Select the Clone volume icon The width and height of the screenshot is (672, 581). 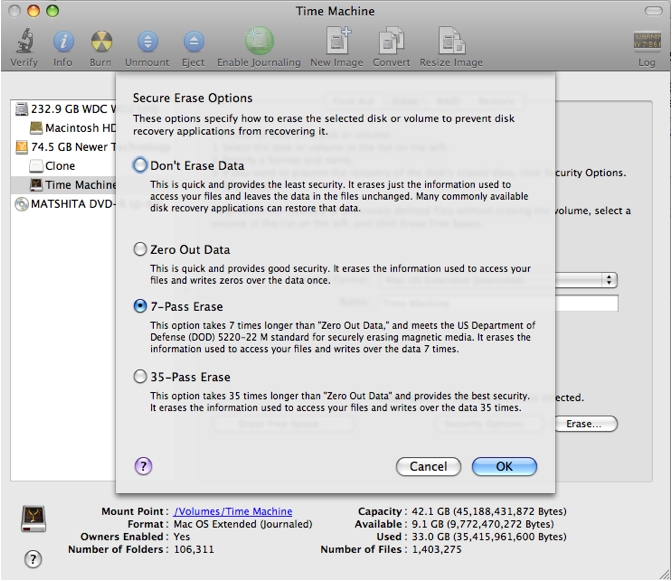(x=36, y=166)
